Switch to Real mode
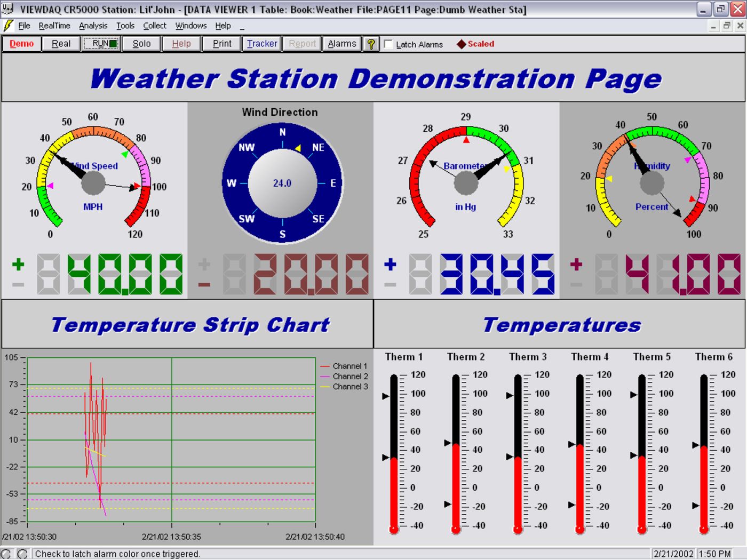 tap(61, 44)
